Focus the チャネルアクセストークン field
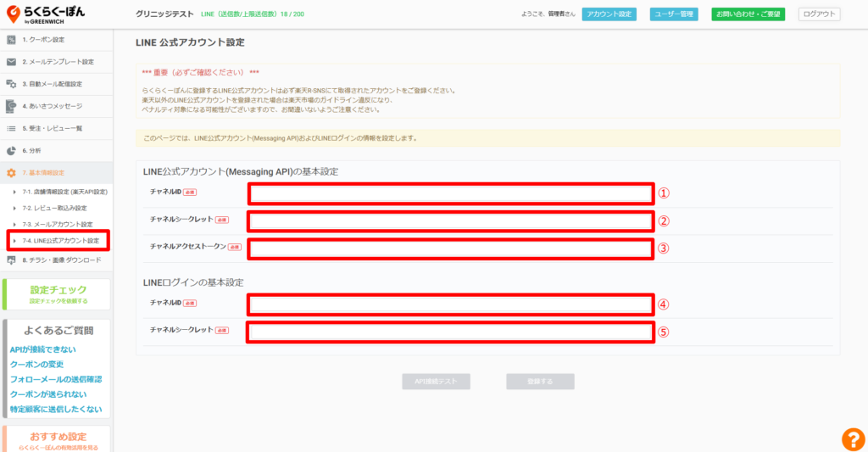The height and width of the screenshot is (452, 868). (451, 248)
